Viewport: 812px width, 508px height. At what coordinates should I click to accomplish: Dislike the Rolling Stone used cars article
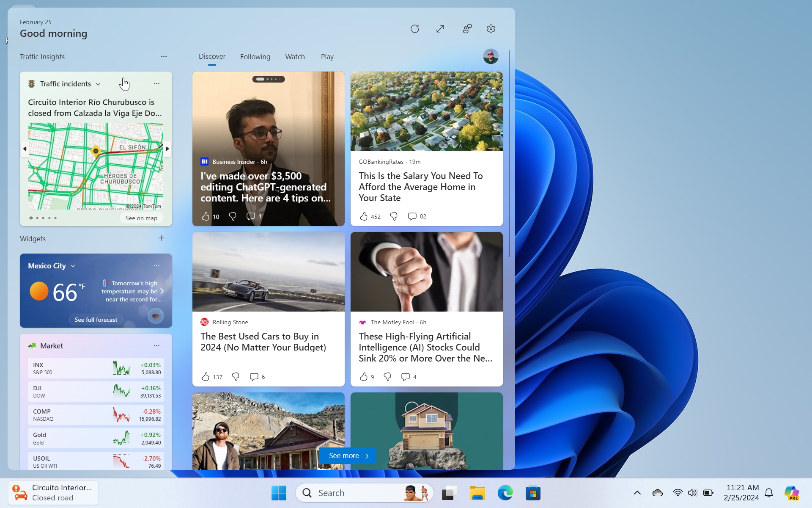[x=236, y=377]
